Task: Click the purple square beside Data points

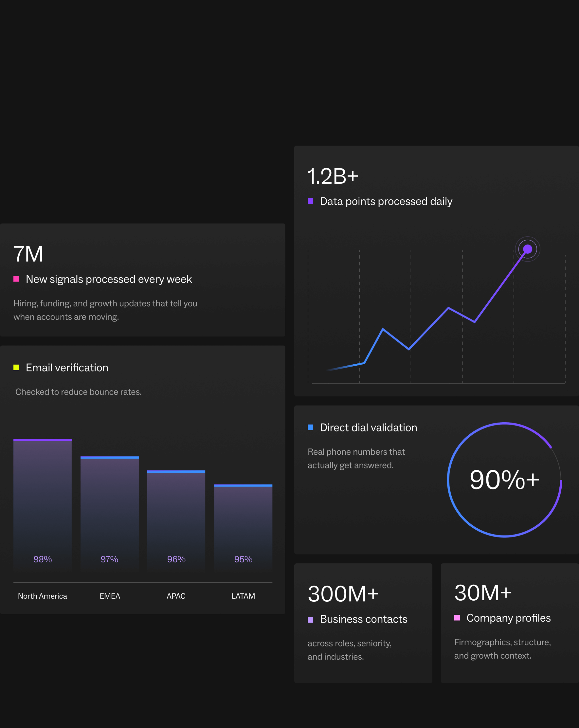Action: coord(311,201)
